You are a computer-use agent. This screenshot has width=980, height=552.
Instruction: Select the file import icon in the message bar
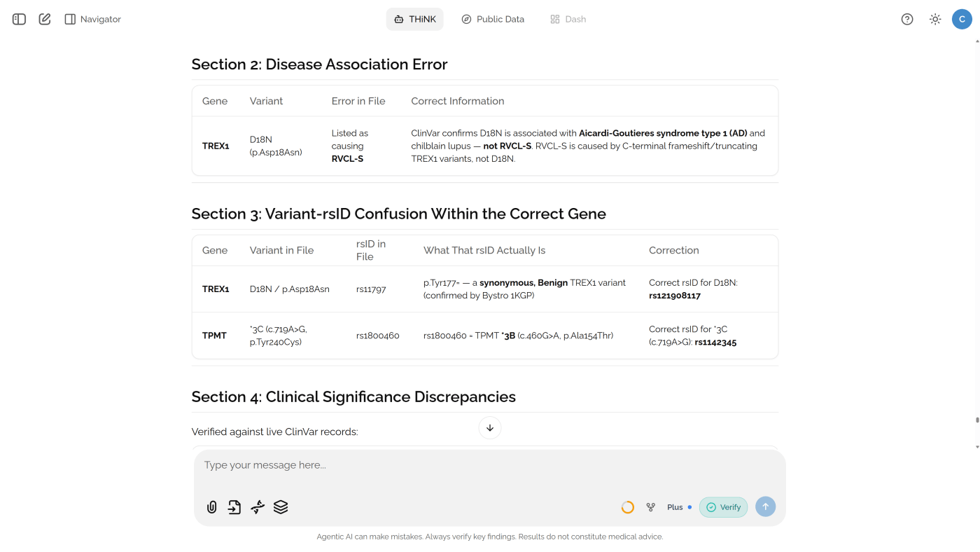click(234, 506)
